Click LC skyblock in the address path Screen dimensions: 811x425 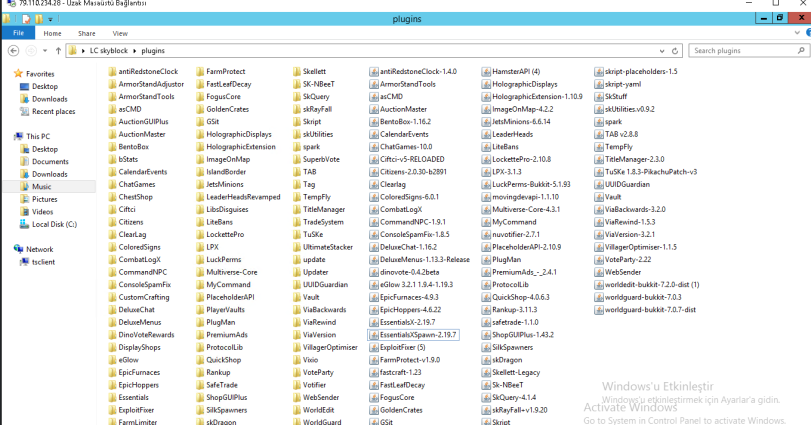tap(109, 51)
